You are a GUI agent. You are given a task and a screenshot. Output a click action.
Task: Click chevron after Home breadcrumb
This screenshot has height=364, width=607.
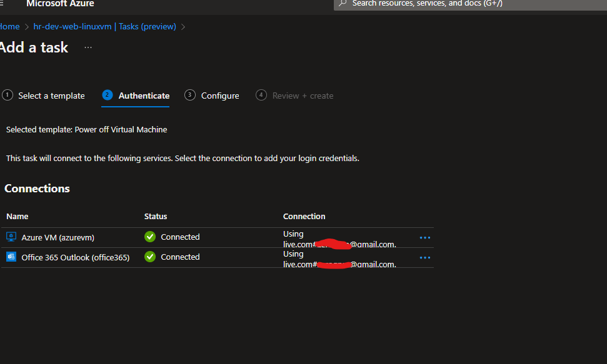27,27
